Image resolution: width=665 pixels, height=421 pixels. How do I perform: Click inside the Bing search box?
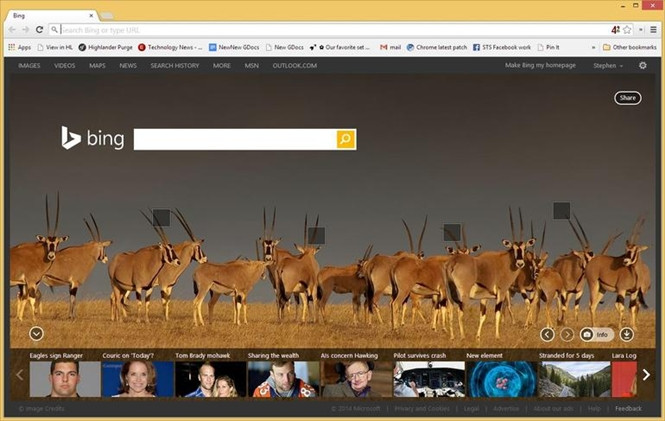coord(235,139)
